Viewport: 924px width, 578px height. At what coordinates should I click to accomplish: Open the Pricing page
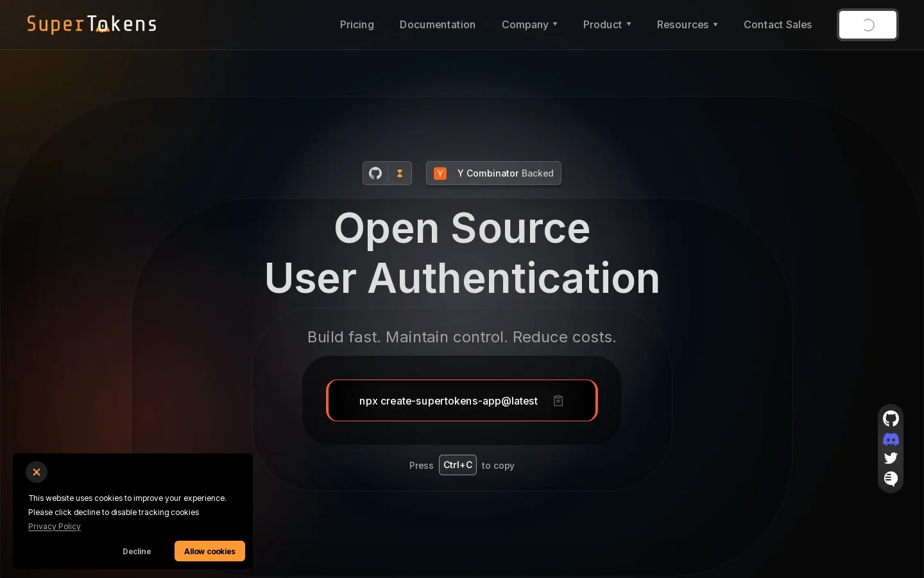[x=357, y=24]
